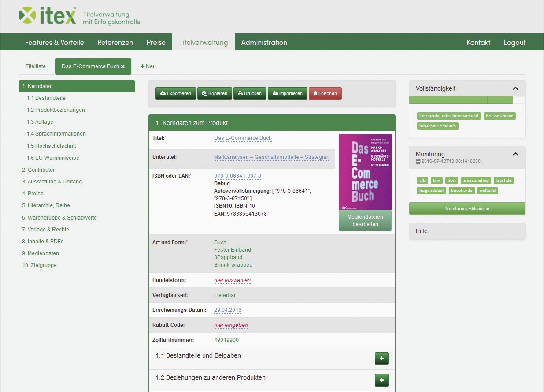Click the Kopieren copy button
The width and height of the screenshot is (544, 392).
pyautogui.click(x=215, y=93)
